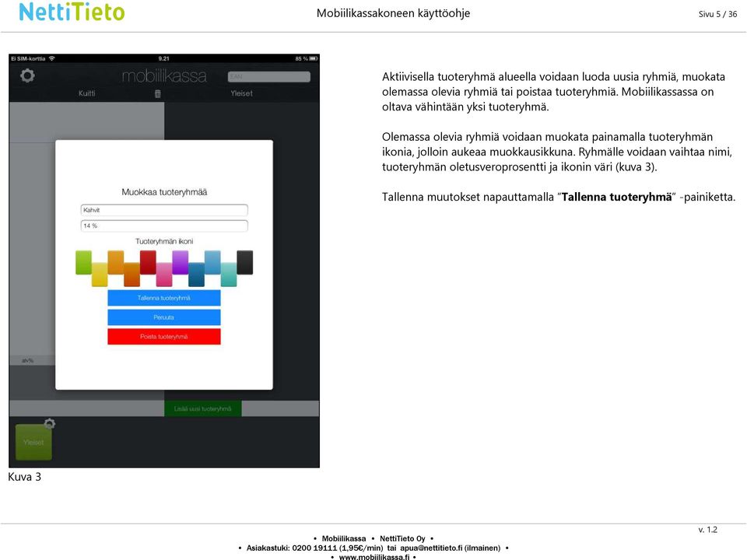Cancel editing with the Peruuta button
747x560 pixels.
164,317
